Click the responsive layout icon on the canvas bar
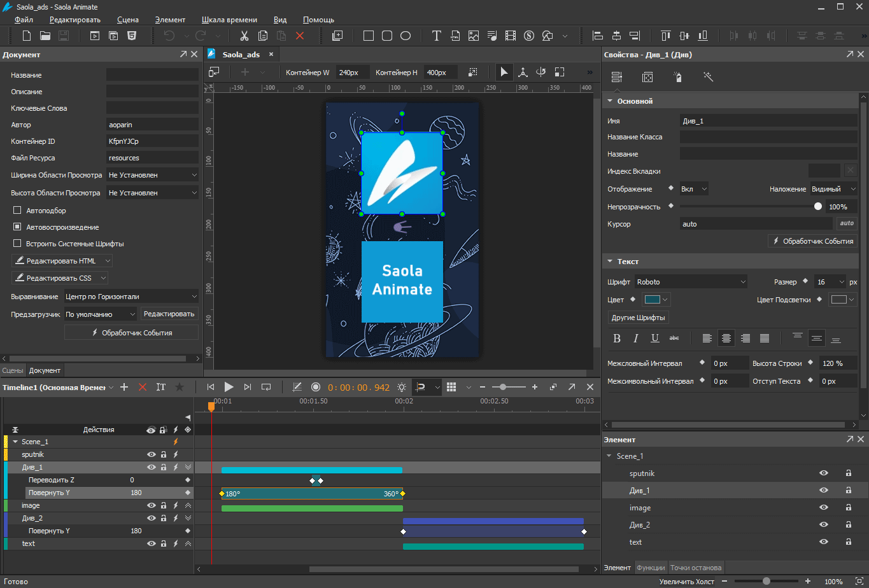 coord(215,72)
